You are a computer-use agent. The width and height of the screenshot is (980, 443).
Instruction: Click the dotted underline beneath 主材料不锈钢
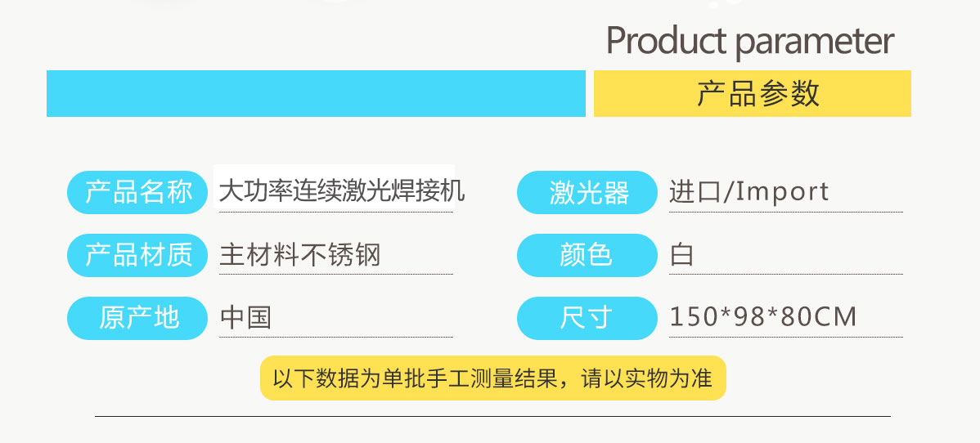coord(335,275)
